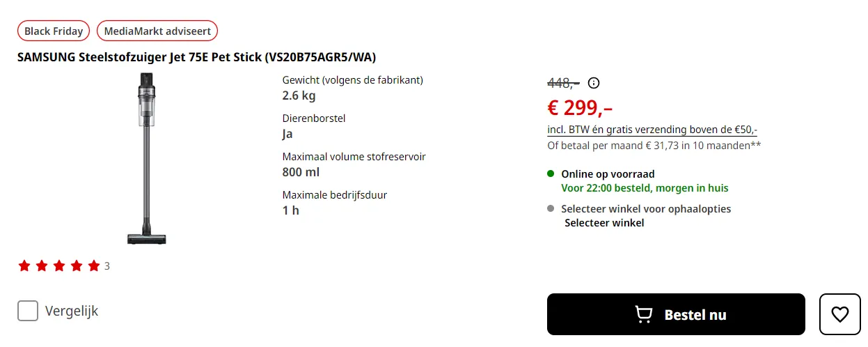View the Samsung stick vacuum product image
868x347 pixels.
pos(146,158)
